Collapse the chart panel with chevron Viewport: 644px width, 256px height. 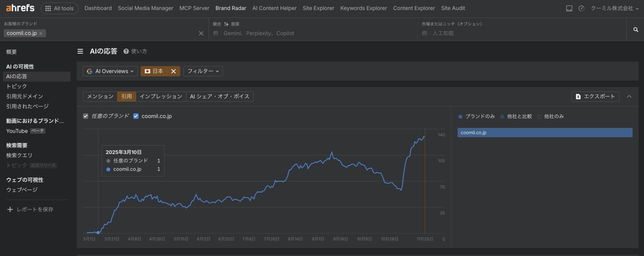coord(629,97)
